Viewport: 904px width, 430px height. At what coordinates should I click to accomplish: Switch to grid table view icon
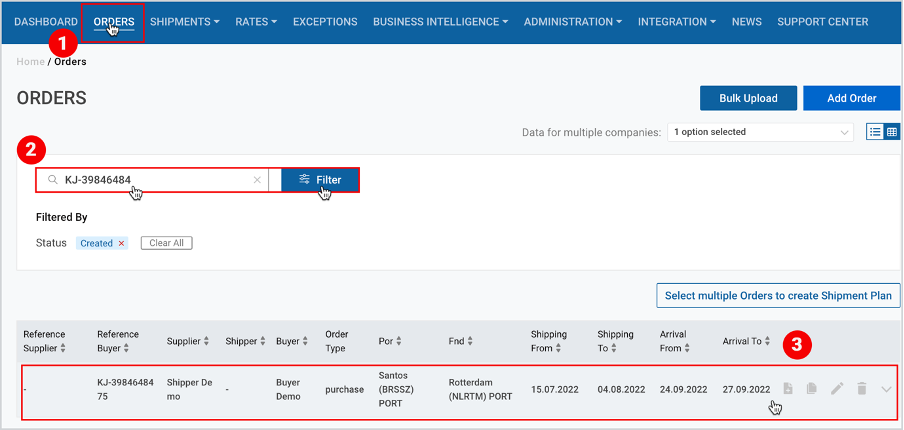(892, 132)
